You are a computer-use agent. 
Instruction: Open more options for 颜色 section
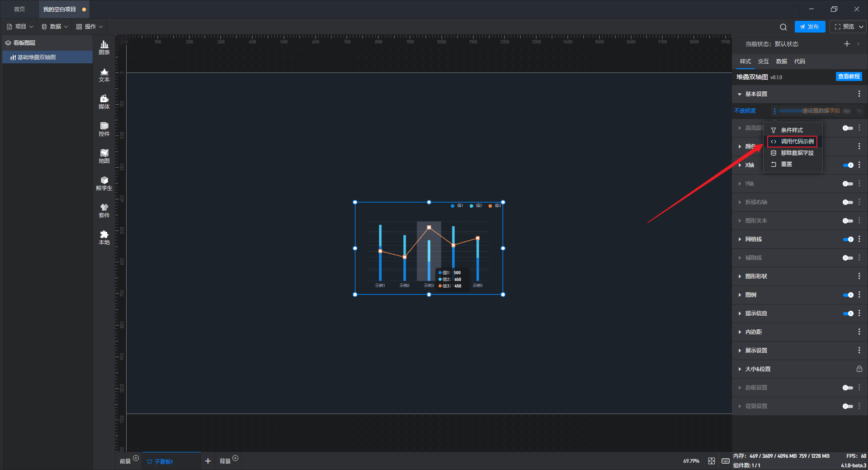[x=859, y=146]
